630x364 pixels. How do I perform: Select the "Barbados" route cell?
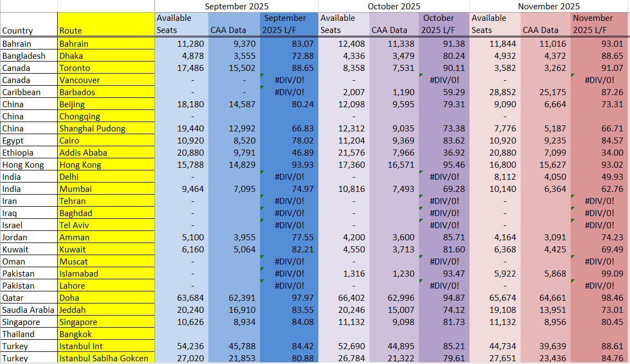(106, 92)
